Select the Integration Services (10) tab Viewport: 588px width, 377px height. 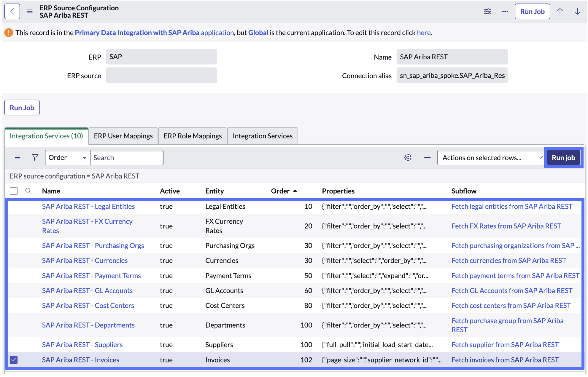tap(46, 136)
